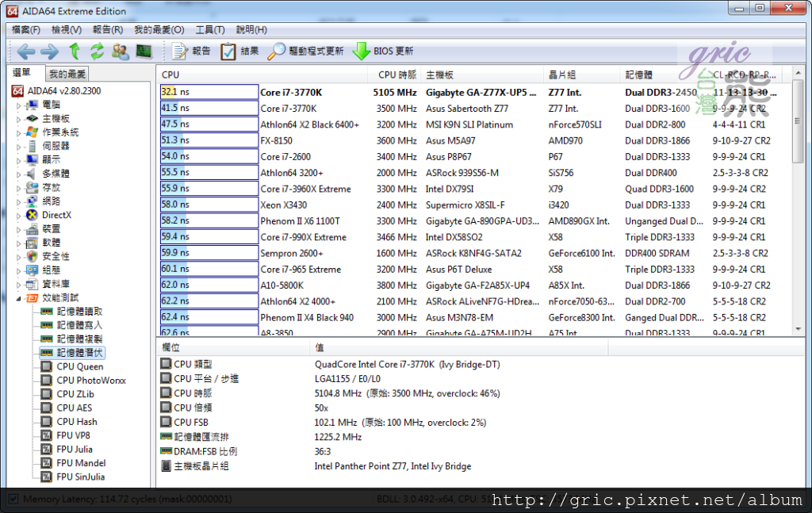Viewport: 812px width, 513px height.
Task: Open the FPU SinJulia benchmark
Action: point(73,477)
